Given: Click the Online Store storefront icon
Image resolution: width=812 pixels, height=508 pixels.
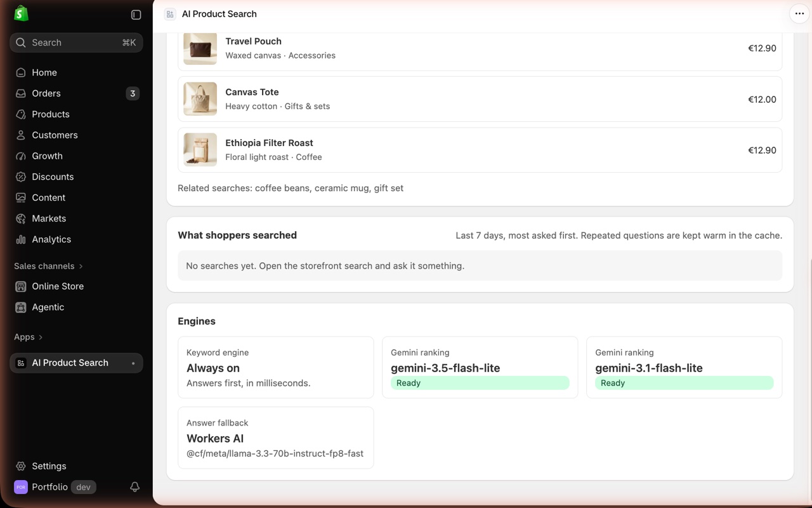Looking at the screenshot, I should 21,286.
